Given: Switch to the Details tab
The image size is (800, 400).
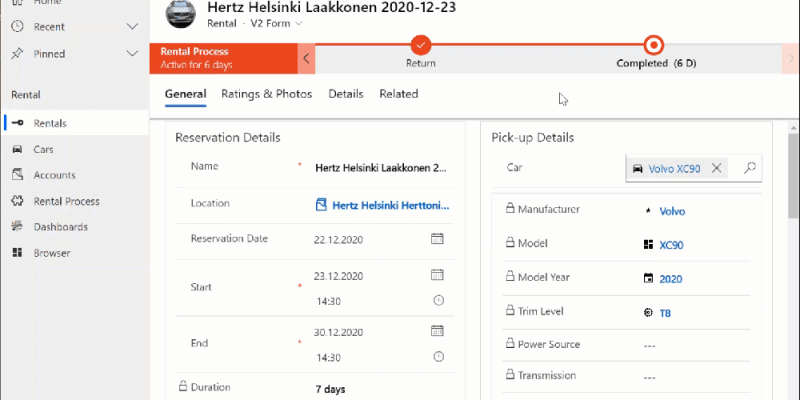Looking at the screenshot, I should click(345, 94).
